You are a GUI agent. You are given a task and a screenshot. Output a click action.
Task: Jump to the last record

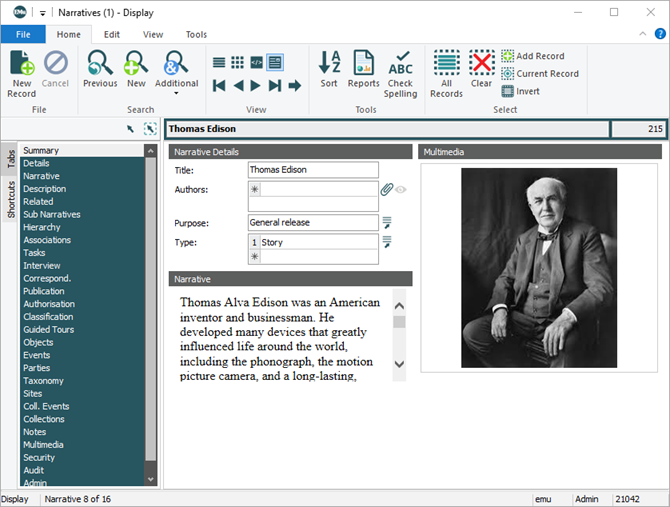pyautogui.click(x=275, y=86)
